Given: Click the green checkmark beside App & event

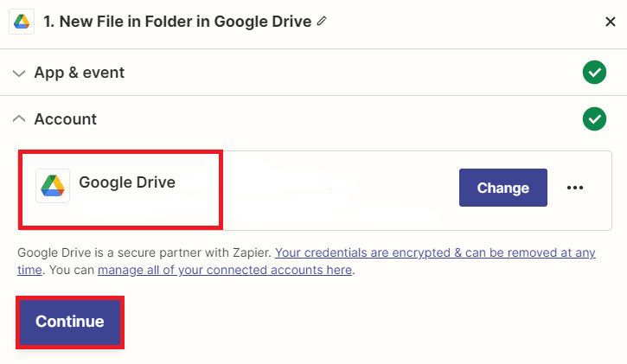Looking at the screenshot, I should (594, 73).
